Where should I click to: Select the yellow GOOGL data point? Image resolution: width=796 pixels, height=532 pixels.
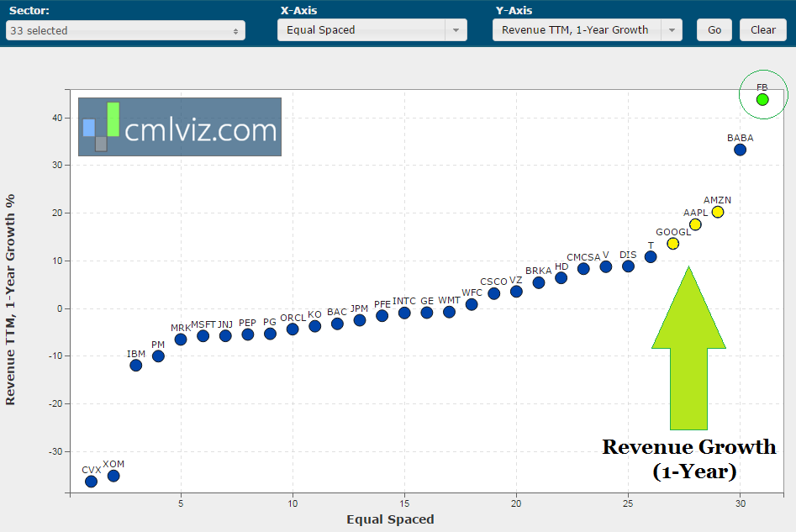(672, 244)
